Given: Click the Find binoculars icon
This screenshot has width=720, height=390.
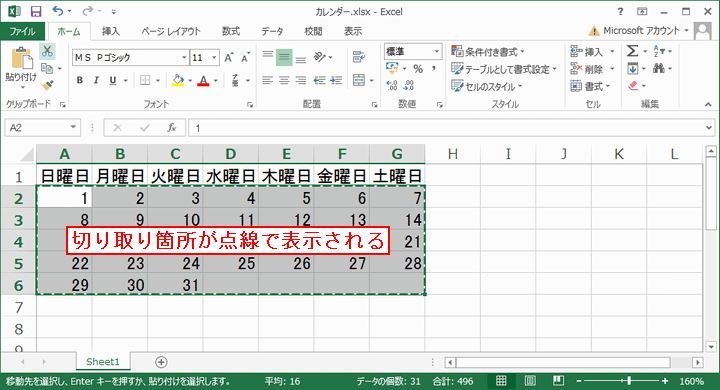Looking at the screenshot, I should [659, 69].
